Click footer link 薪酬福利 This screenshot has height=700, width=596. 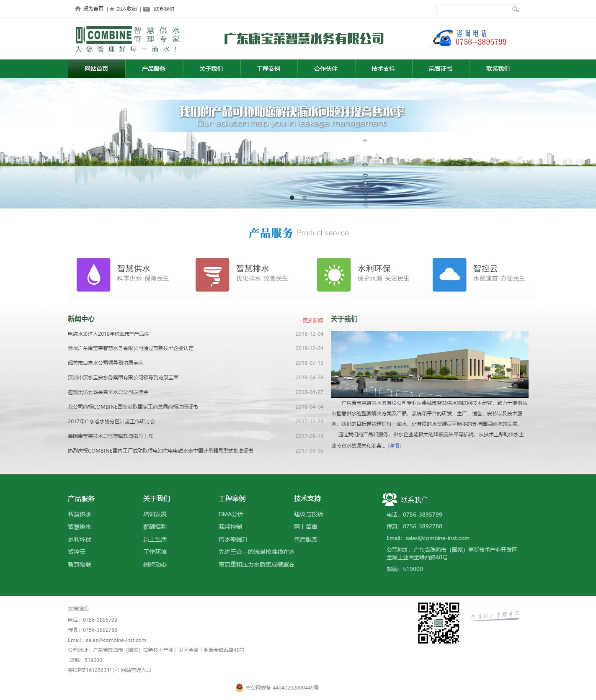click(x=155, y=527)
